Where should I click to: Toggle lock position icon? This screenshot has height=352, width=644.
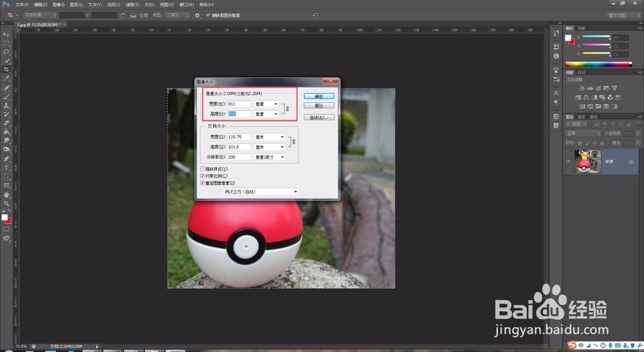pos(594,143)
